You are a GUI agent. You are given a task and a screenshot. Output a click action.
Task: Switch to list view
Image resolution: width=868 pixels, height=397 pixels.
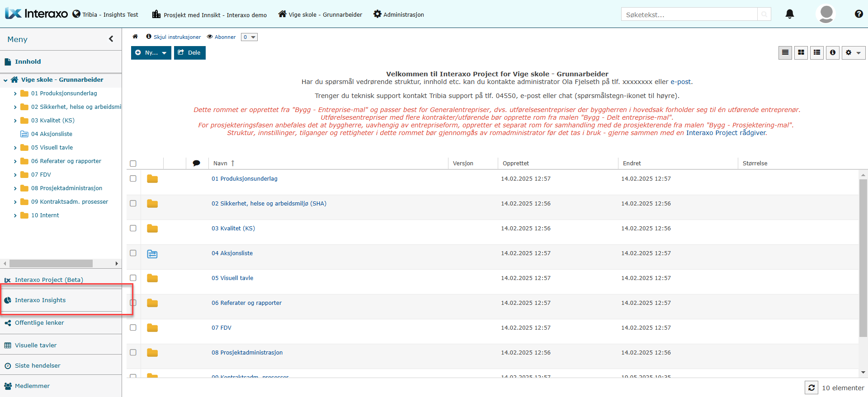pos(785,53)
